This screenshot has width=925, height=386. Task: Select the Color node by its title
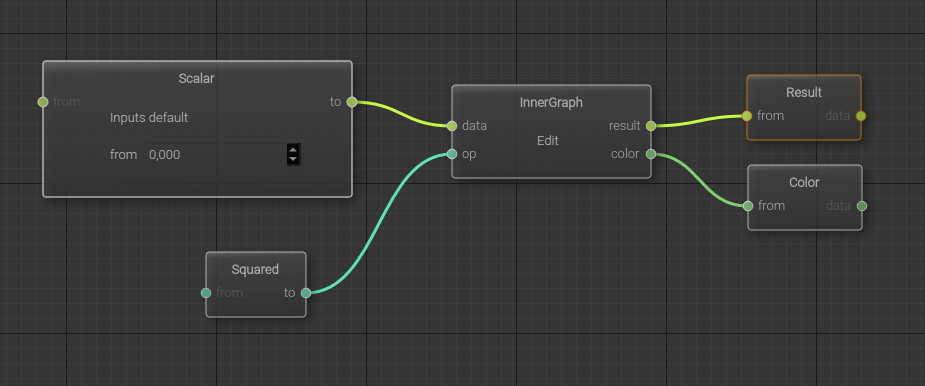coord(804,182)
